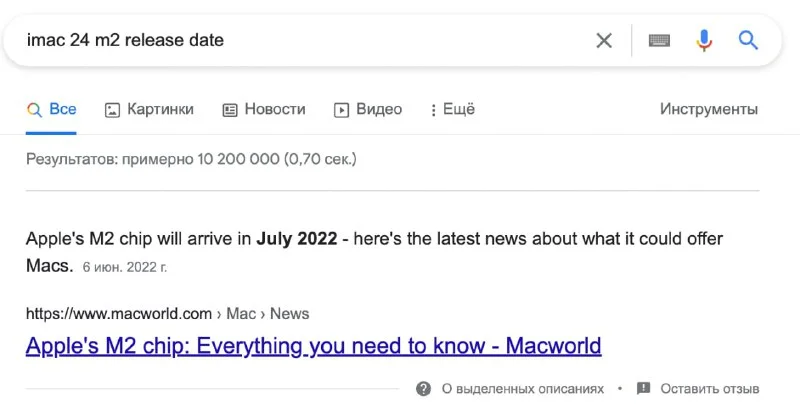The image size is (800, 414).
Task: Click the feedback icon beside Оставить отзыв
Action: (x=643, y=388)
